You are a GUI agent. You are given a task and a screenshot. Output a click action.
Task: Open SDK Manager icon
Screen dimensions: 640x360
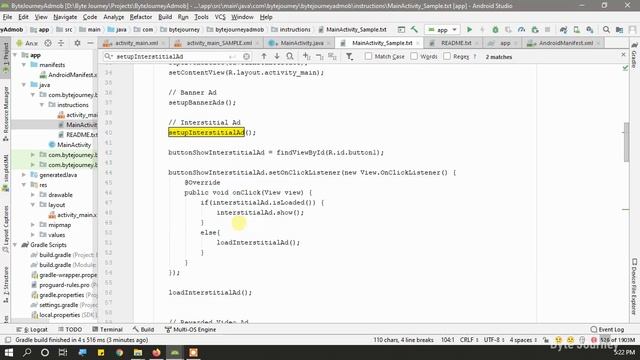click(589, 29)
